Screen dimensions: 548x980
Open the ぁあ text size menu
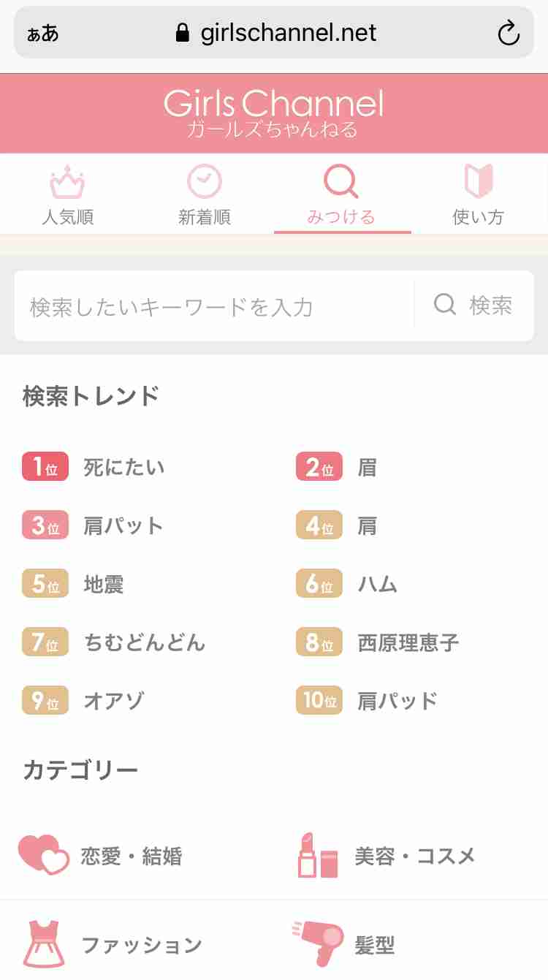coord(42,33)
